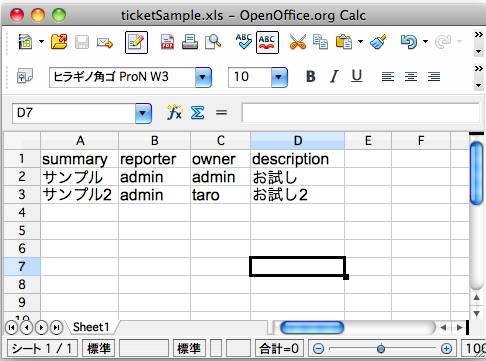
Task: Select the Format Paintbrush tool
Action: [x=378, y=42]
